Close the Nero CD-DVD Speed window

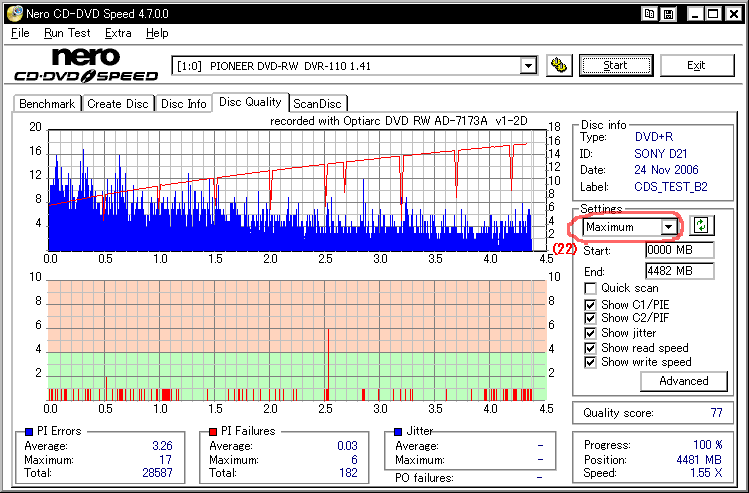pos(734,14)
